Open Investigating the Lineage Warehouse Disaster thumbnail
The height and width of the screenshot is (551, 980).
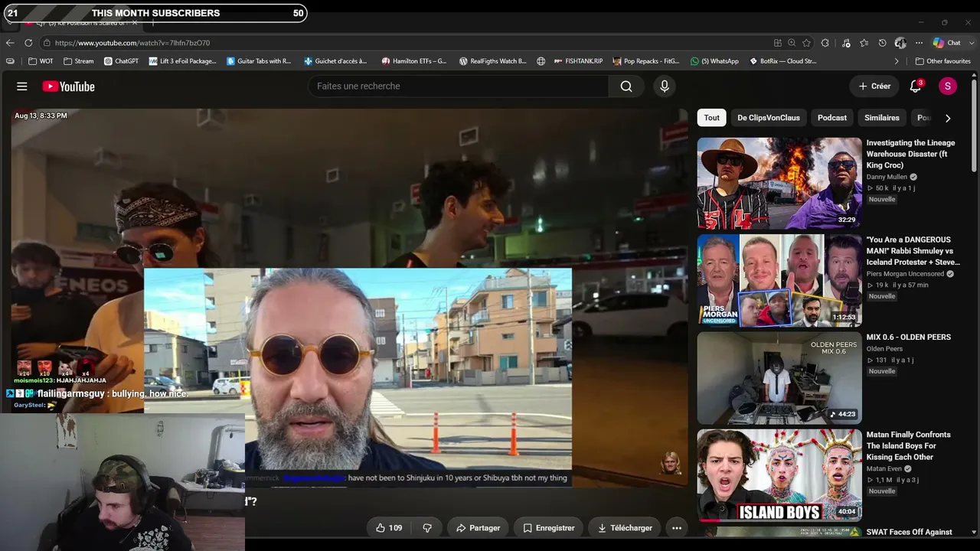point(779,184)
